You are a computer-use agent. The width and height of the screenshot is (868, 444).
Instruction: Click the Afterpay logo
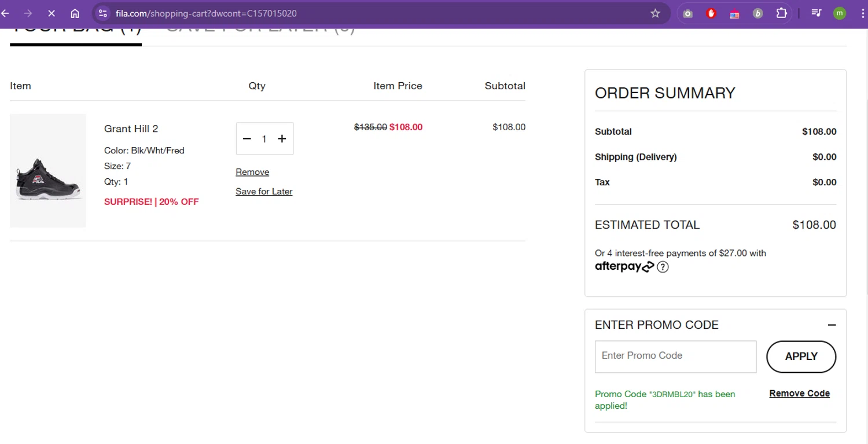[x=624, y=266]
